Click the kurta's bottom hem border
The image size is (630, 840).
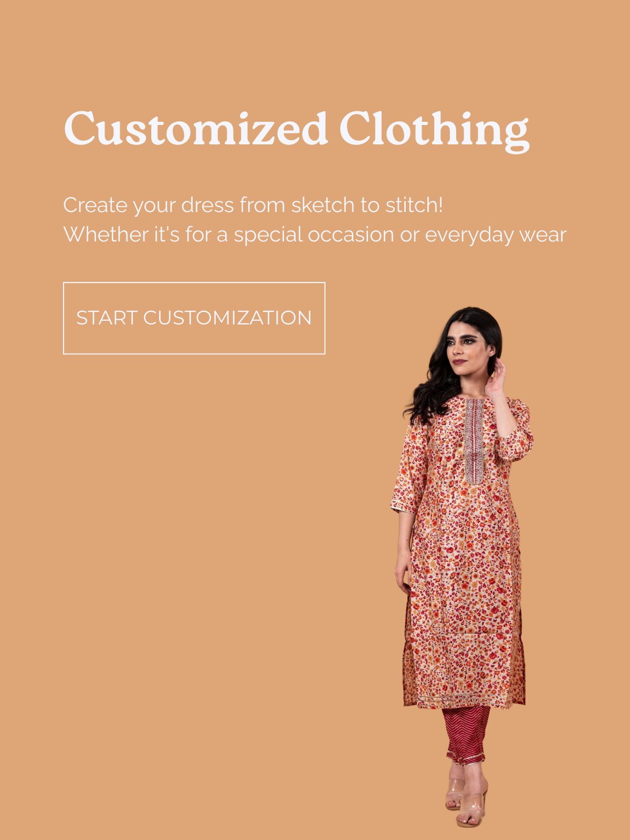[x=464, y=701]
